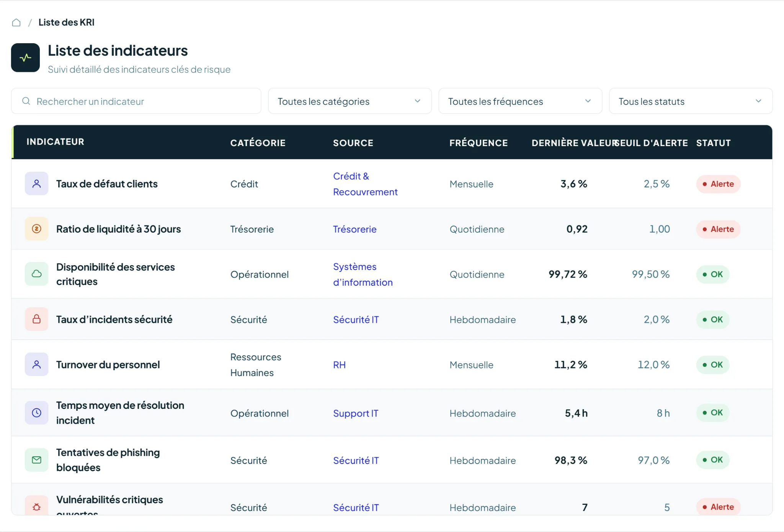Click the padlock icon for Taux d'incidents sécurité

click(36, 319)
